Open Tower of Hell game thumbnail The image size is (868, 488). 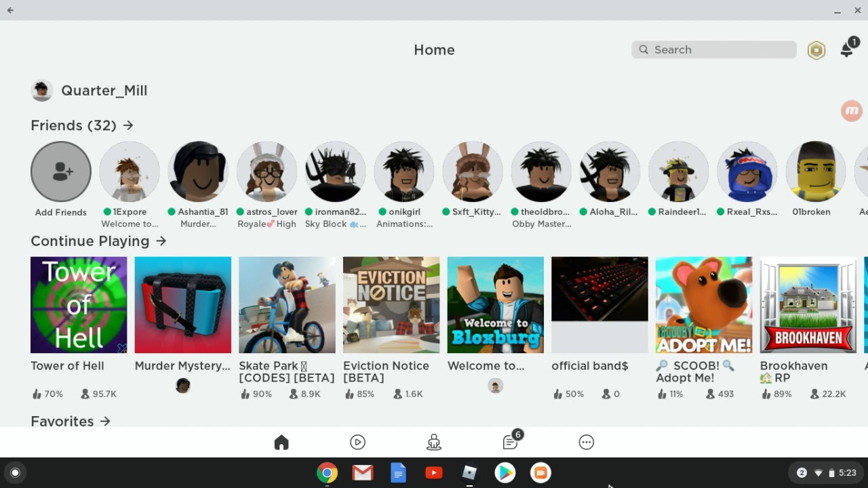tap(79, 305)
